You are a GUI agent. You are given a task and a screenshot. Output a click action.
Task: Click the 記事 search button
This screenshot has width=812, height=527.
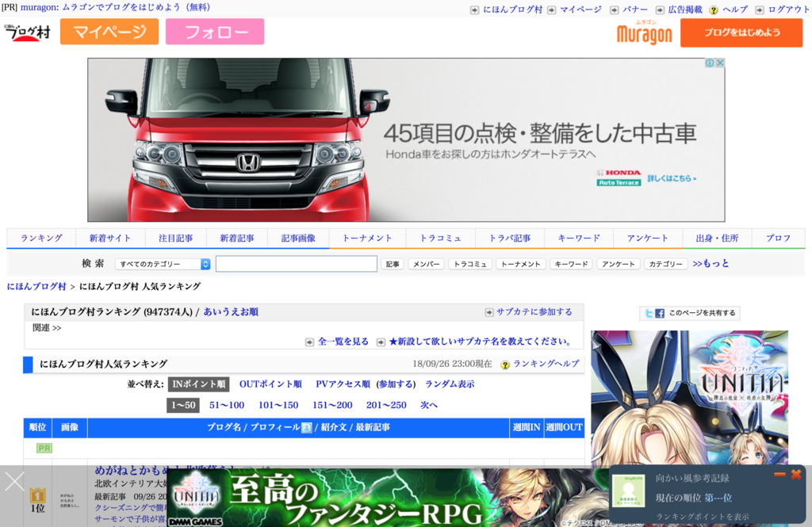(393, 264)
